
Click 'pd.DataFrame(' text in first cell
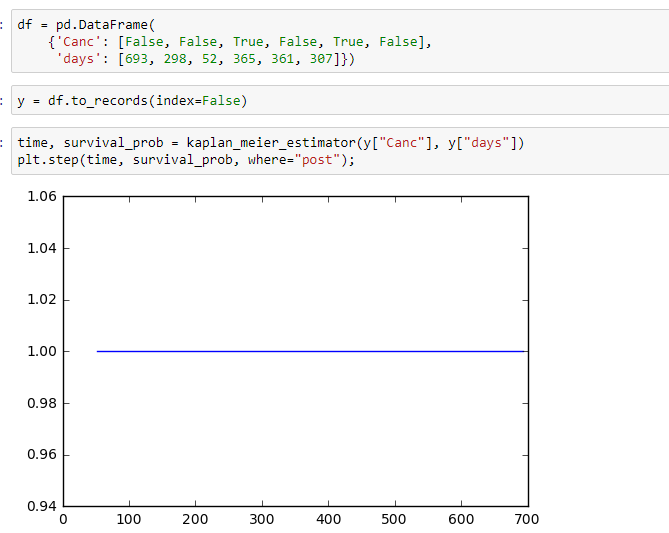click(106, 25)
